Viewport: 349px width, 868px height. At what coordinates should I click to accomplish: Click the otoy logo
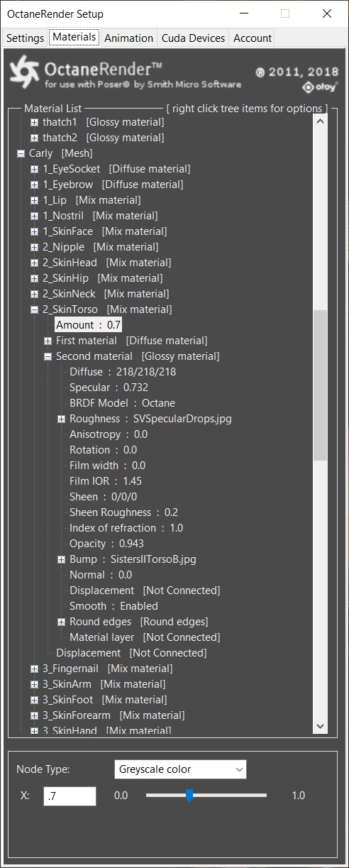[x=320, y=87]
